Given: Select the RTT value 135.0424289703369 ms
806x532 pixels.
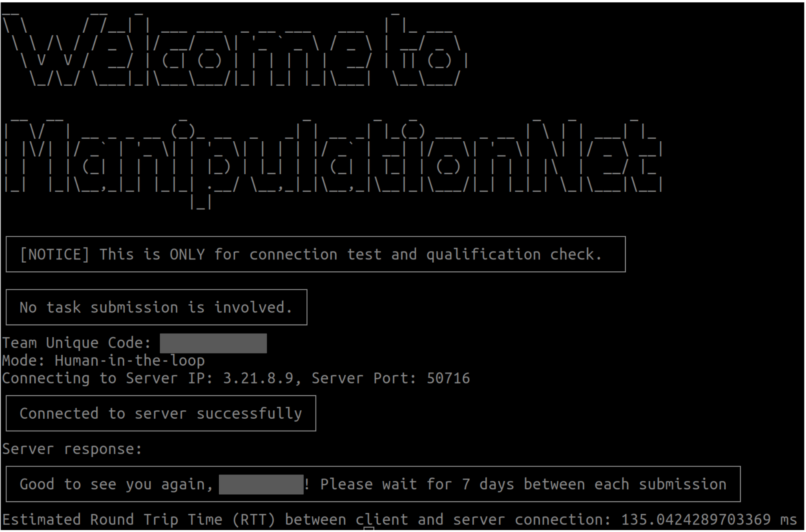Looking at the screenshot, I should pyautogui.click(x=709, y=519).
